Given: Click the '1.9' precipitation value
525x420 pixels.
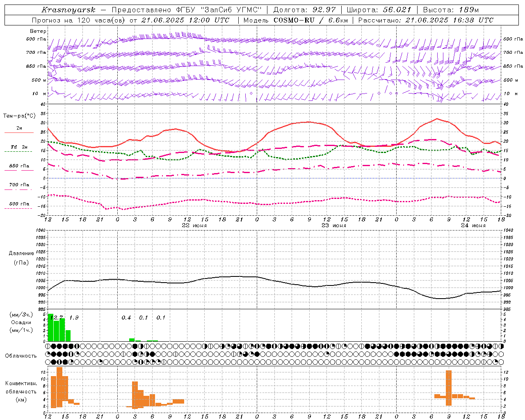Looking at the screenshot, I should pos(74,317).
